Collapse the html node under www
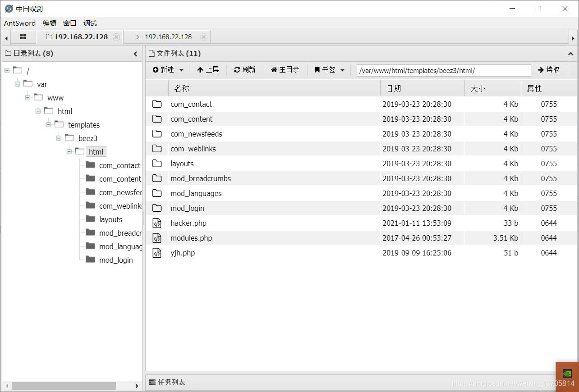Screen dimensions: 579x392 click(38, 111)
